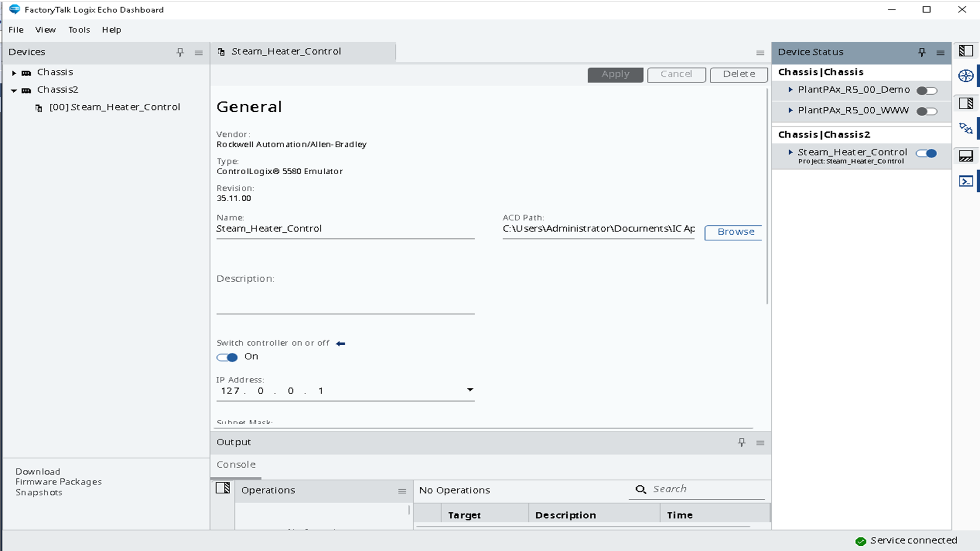Collapse the Chassis2 node in Devices tree
Image resolution: width=980 pixels, height=551 pixels.
[14, 91]
